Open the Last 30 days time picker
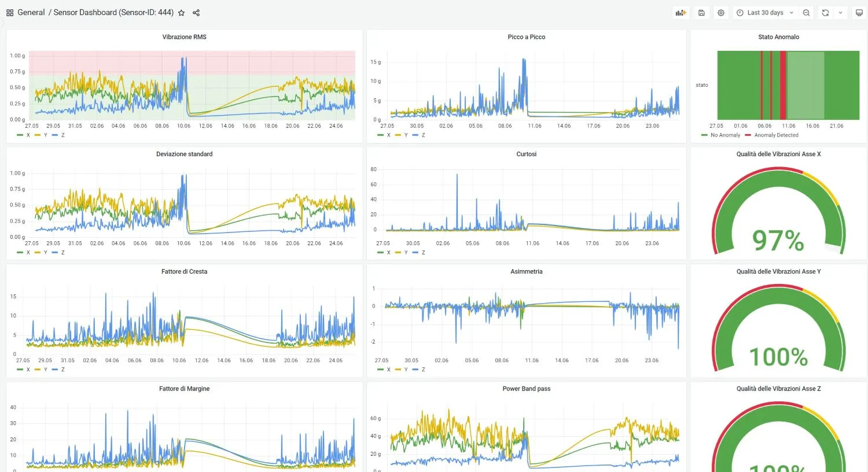The height and width of the screenshot is (472, 868). pyautogui.click(x=765, y=13)
